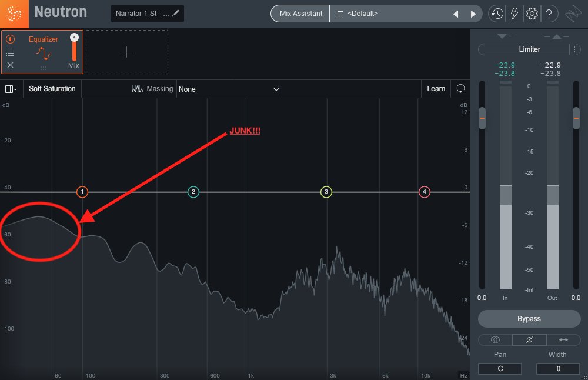588x380 pixels.
Task: Open the Mix Assistant
Action: click(x=300, y=14)
